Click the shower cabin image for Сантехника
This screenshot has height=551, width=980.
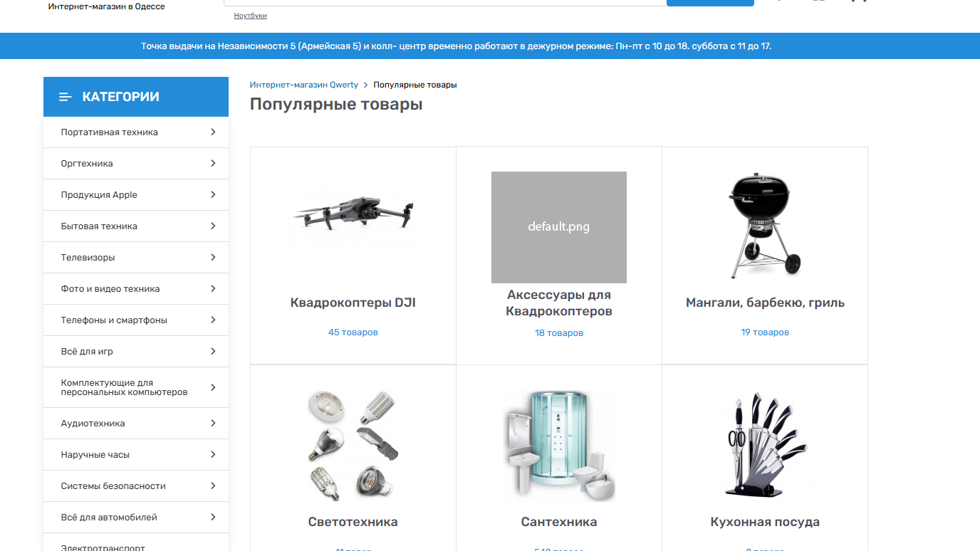coord(559,445)
